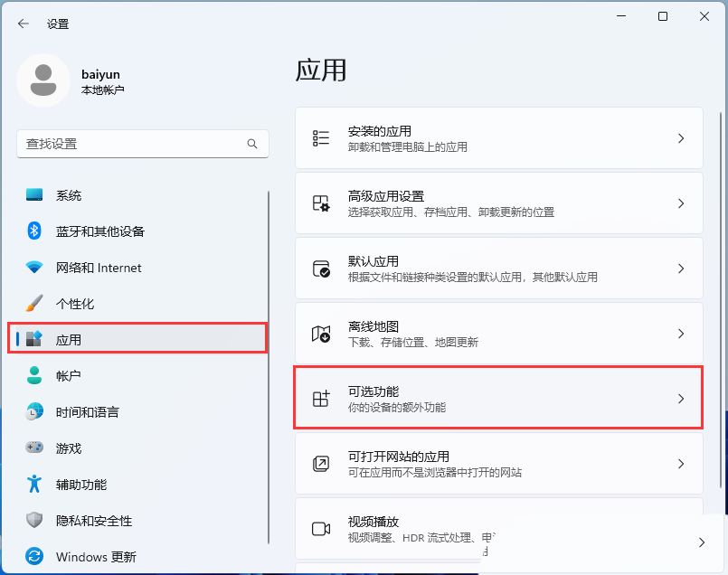
Task: Click the 可选功能 add-feature icon
Action: coord(321,398)
